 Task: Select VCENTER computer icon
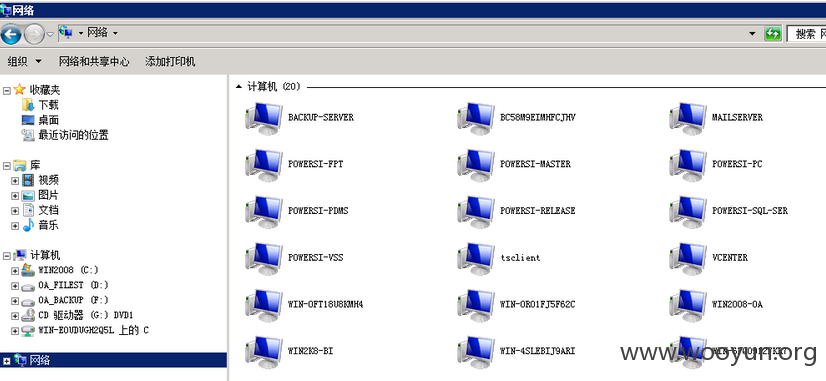688,258
